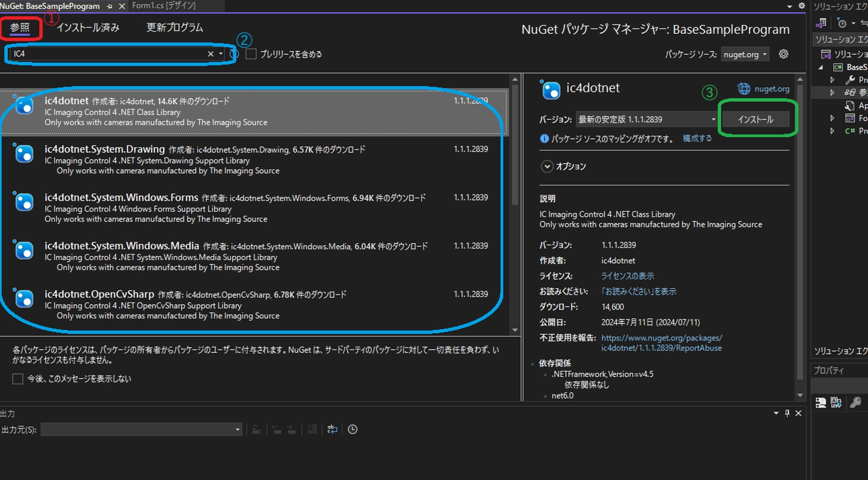Open the report abuse URL link

[662, 343]
